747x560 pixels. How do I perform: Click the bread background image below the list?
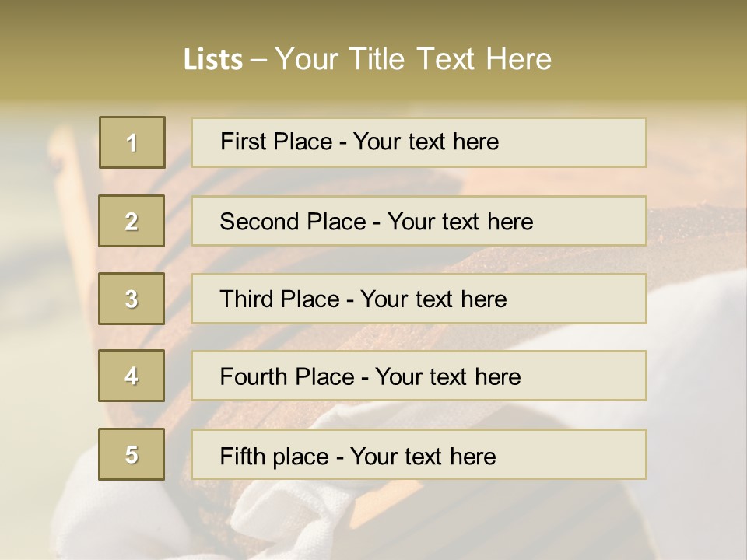pyautogui.click(x=373, y=521)
